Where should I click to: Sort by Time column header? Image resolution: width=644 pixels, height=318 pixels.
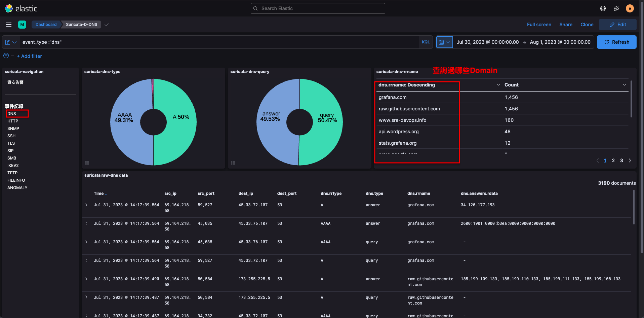(100, 193)
